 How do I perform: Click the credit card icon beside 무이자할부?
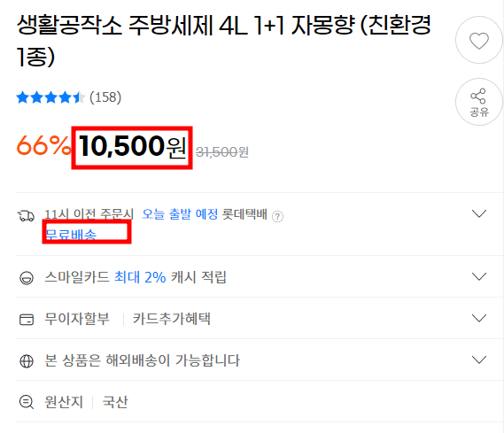click(27, 320)
